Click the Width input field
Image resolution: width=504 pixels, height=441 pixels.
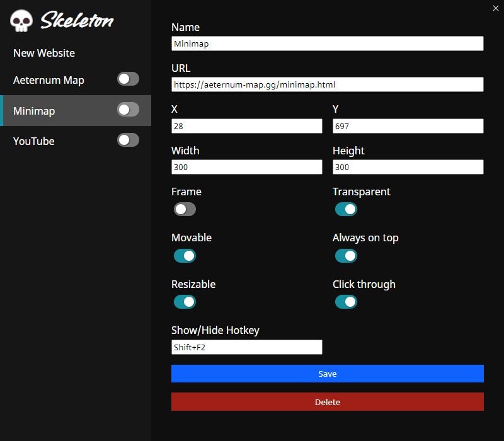[246, 167]
